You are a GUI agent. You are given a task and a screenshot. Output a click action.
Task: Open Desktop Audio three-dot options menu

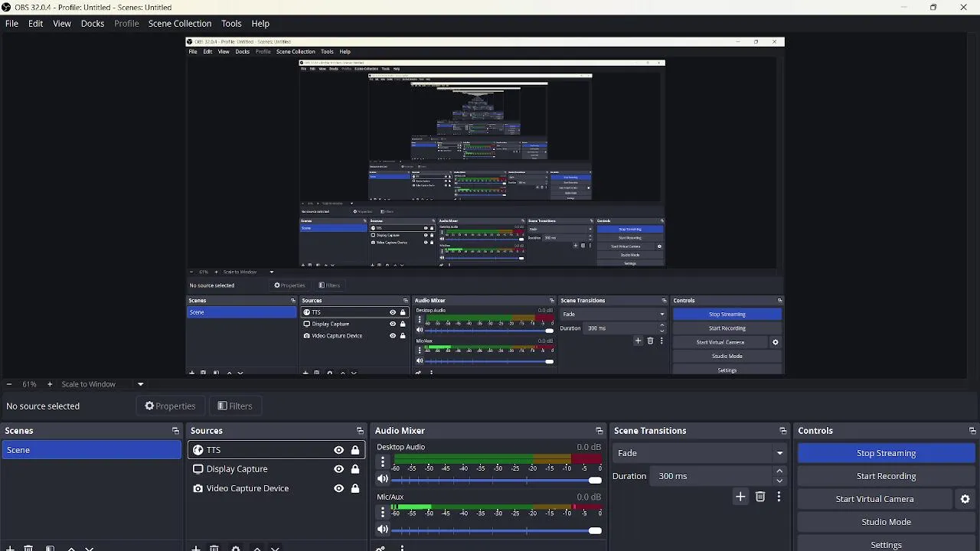point(383,462)
